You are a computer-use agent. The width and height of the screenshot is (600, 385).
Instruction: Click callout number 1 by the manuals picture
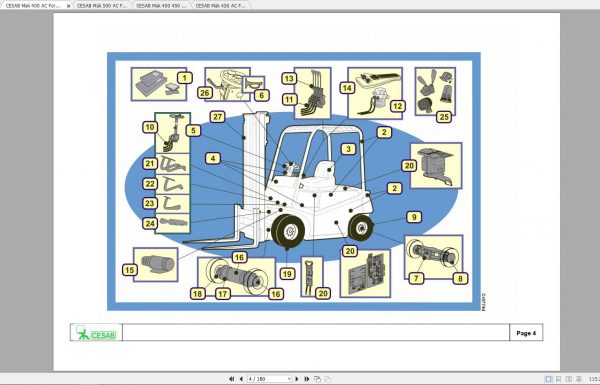(x=185, y=78)
